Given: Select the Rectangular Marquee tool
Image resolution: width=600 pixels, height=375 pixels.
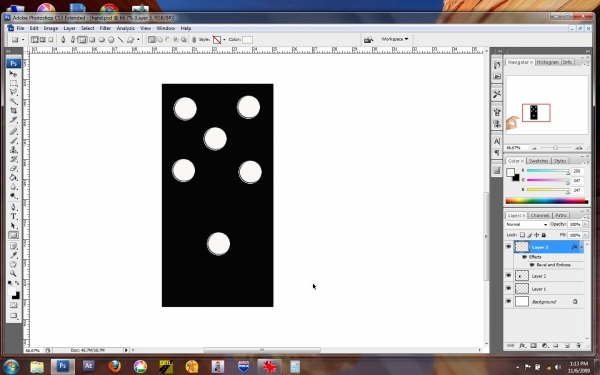Looking at the screenshot, I should pyautogui.click(x=13, y=83).
